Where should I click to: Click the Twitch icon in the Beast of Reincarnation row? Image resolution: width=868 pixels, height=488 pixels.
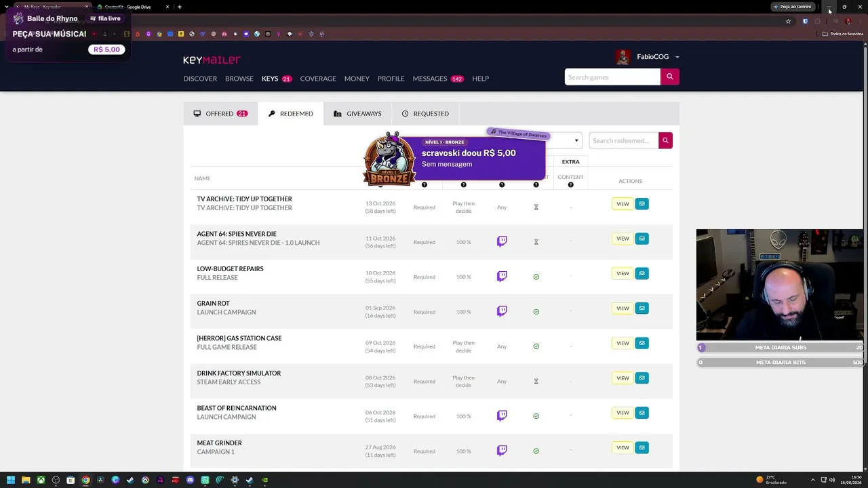point(502,415)
